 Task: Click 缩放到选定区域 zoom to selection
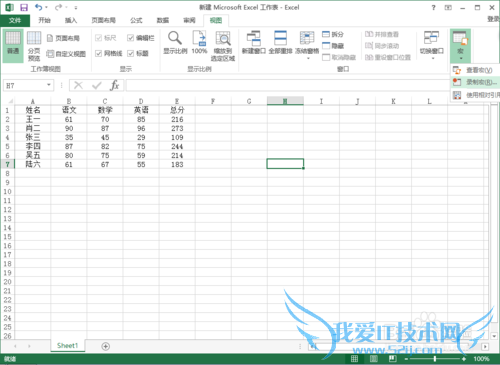(x=223, y=46)
